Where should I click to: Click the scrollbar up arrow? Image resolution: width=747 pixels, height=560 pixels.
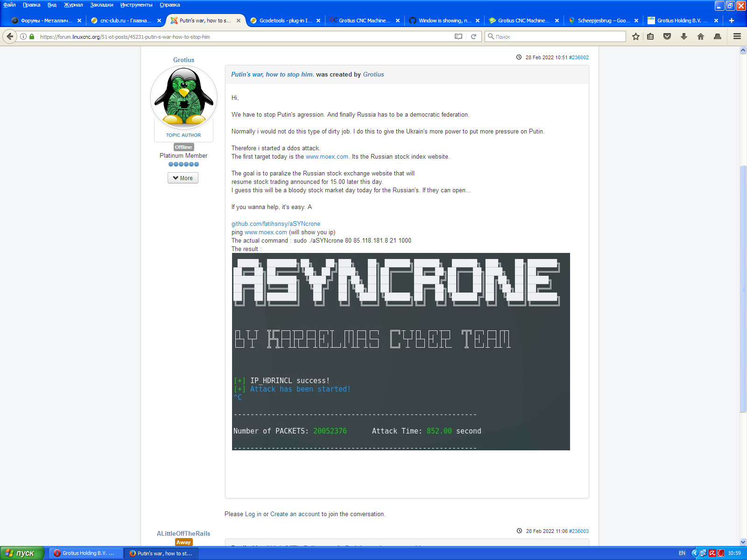743,50
